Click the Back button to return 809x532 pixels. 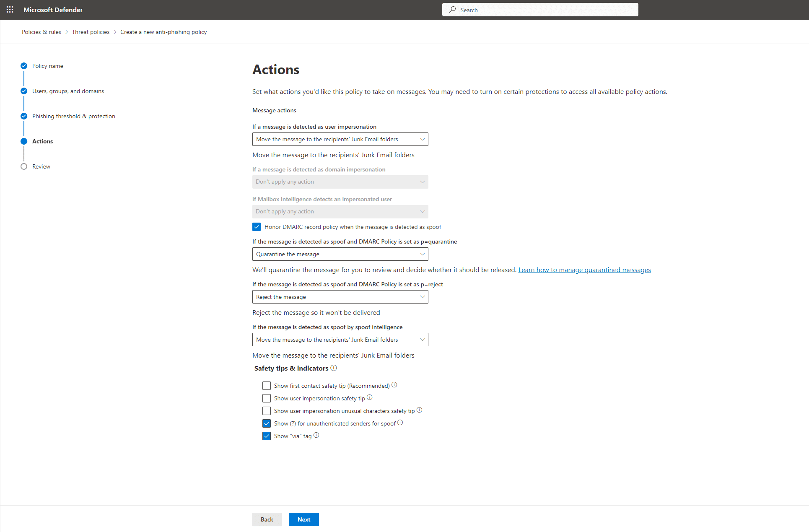267,519
